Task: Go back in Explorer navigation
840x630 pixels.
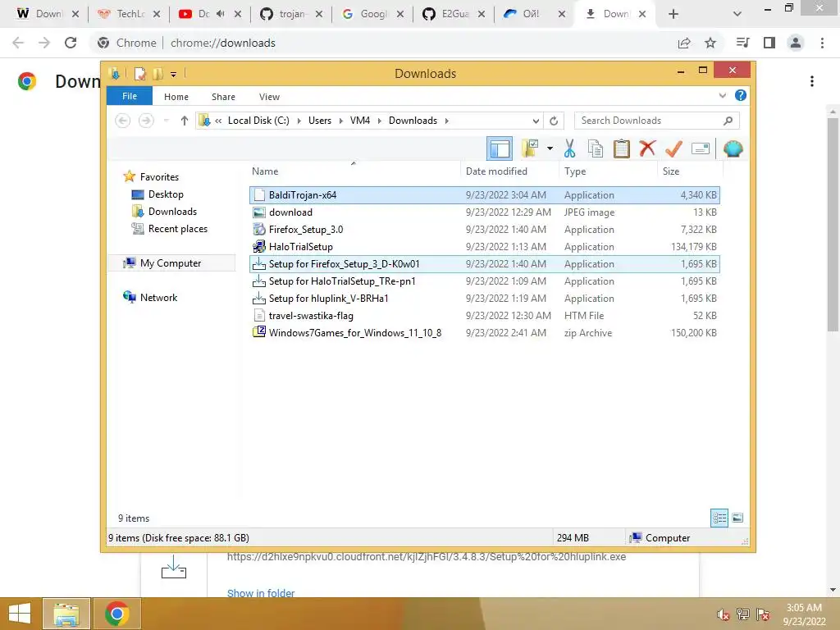Action: pyautogui.click(x=123, y=121)
